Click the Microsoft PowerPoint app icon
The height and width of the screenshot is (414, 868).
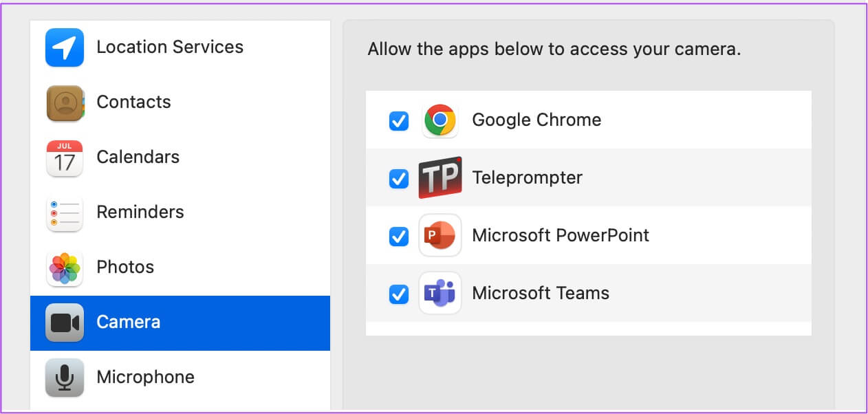pos(440,236)
